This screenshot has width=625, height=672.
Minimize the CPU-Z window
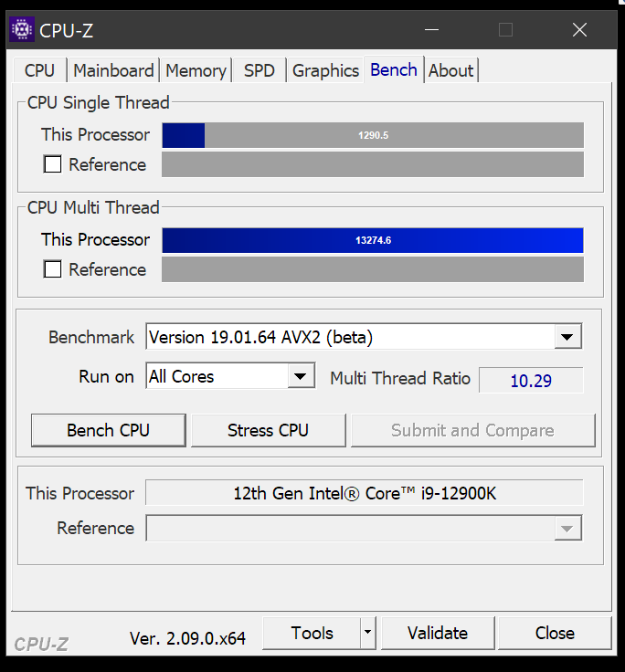[x=431, y=29]
